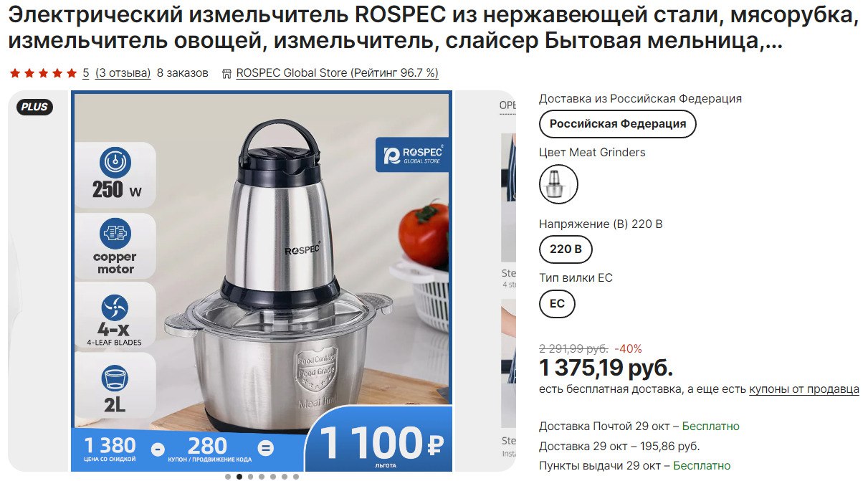Open ROSPEC Global Store seller link
The image size is (868, 481).
[337, 73]
